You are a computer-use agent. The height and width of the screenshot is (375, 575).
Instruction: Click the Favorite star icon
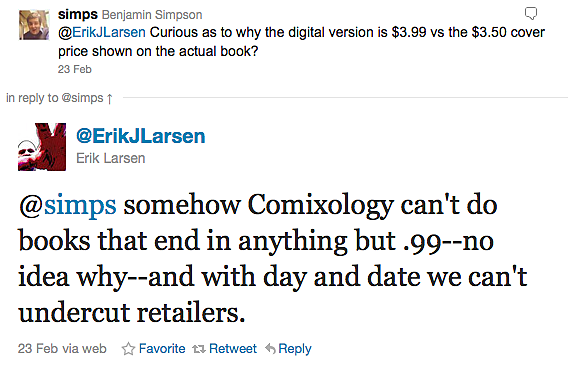click(128, 349)
